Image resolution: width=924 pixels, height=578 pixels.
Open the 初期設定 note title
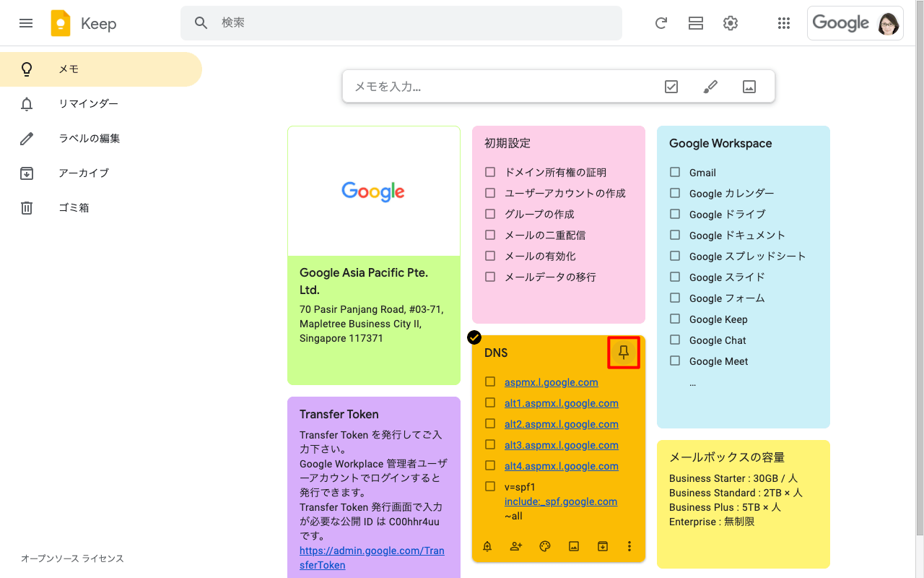[507, 143]
